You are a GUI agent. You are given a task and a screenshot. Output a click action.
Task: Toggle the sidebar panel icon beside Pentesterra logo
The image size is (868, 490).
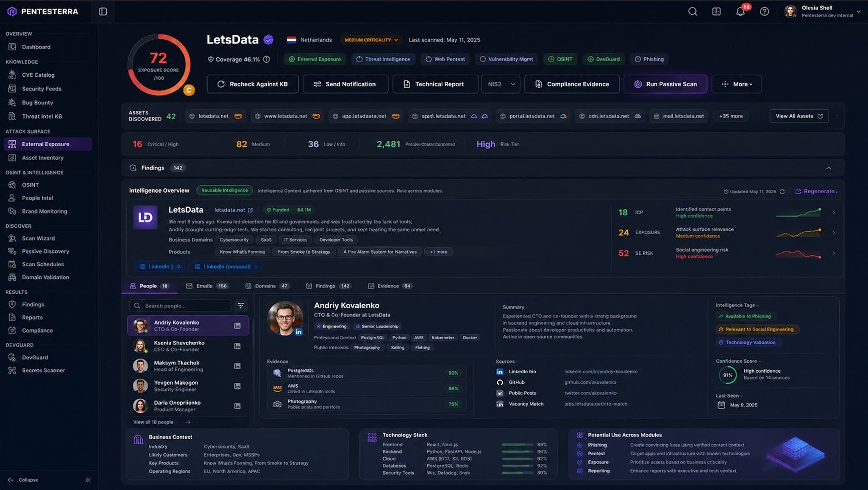(103, 11)
